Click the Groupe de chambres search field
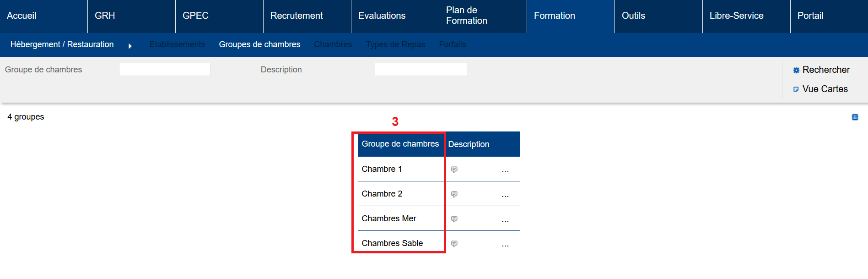 tap(165, 69)
